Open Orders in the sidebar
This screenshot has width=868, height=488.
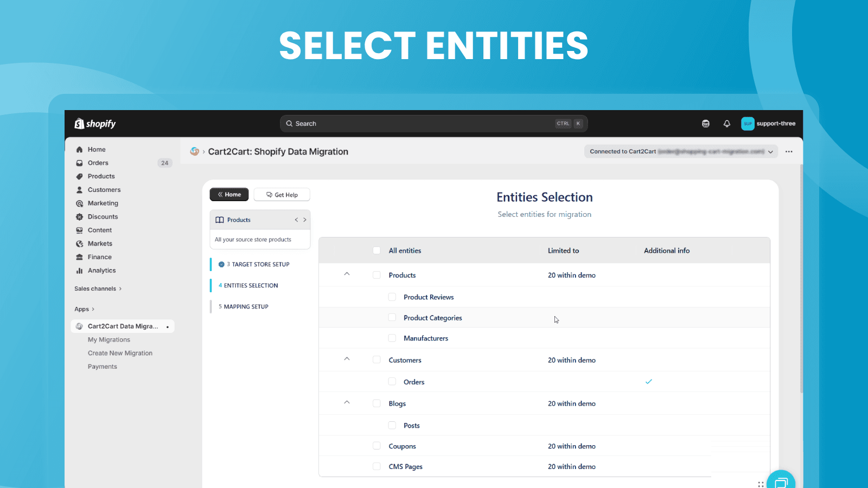point(98,163)
